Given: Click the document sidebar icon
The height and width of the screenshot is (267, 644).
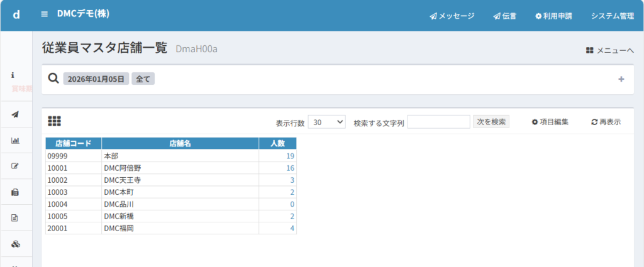Looking at the screenshot, I should [x=15, y=218].
